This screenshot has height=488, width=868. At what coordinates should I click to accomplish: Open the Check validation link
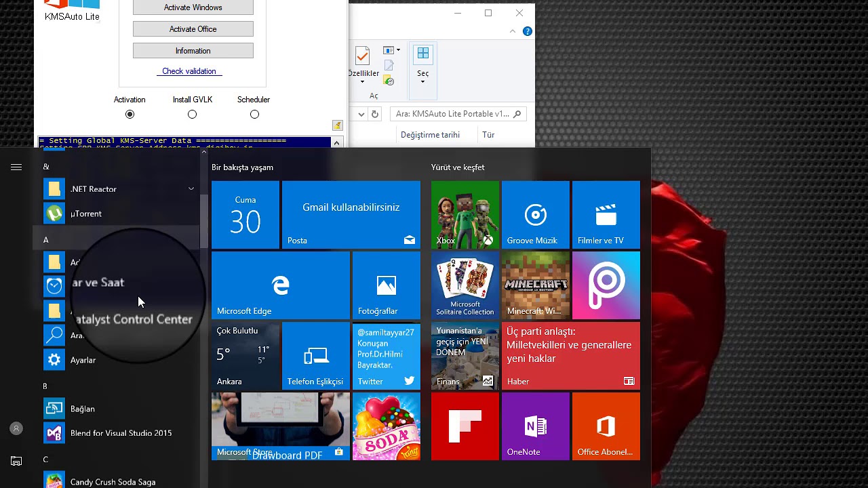click(189, 71)
